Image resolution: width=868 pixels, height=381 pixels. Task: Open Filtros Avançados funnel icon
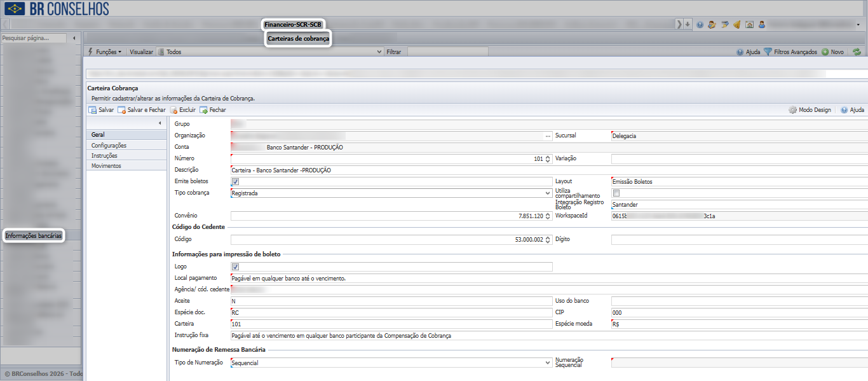click(x=768, y=52)
